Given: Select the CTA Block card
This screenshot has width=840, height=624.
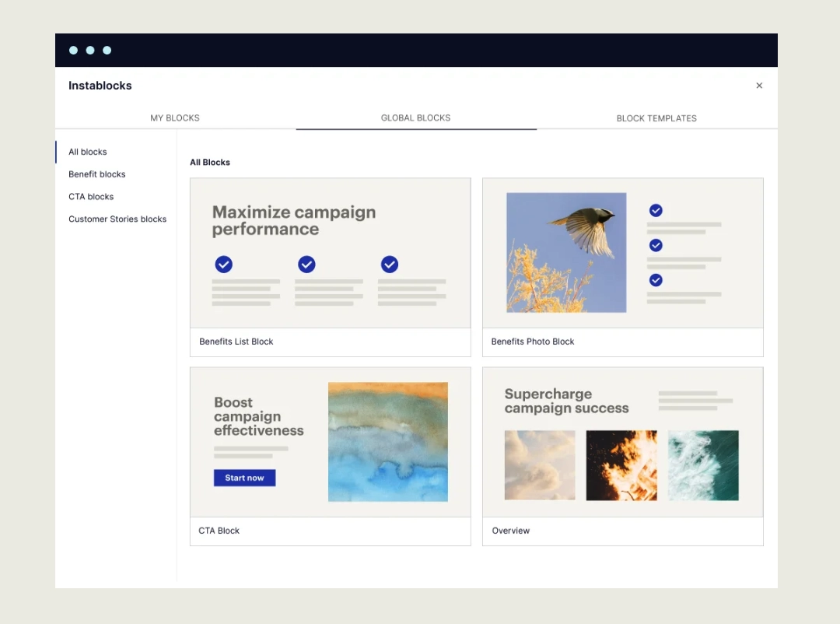Looking at the screenshot, I should 330,441.
